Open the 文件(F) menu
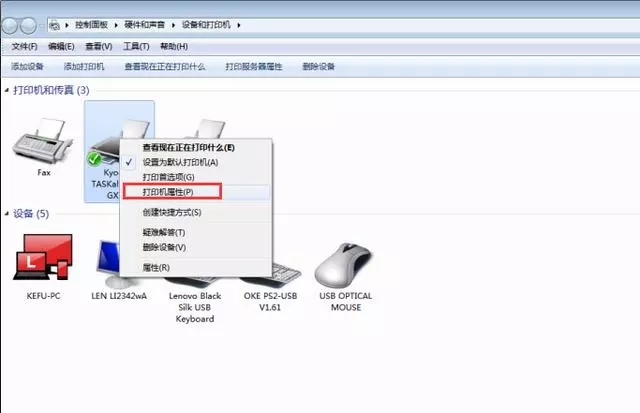The height and width of the screenshot is (413, 640). click(x=24, y=47)
